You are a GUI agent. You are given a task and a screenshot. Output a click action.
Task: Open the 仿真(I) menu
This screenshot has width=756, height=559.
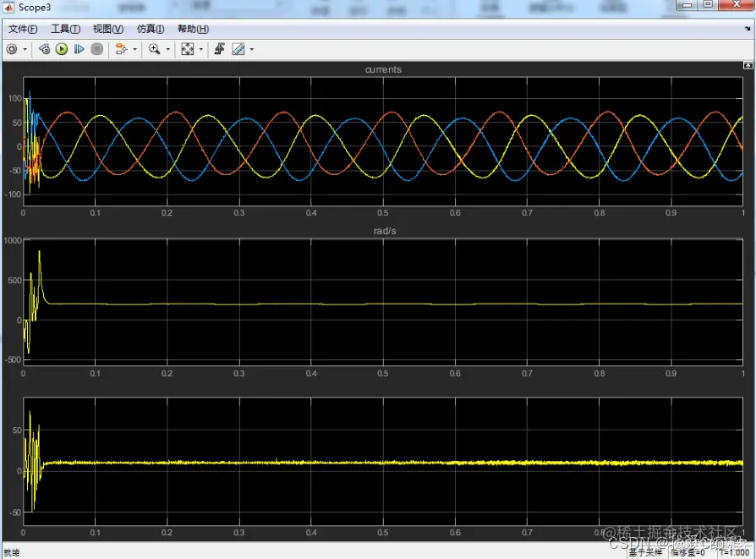click(x=151, y=29)
